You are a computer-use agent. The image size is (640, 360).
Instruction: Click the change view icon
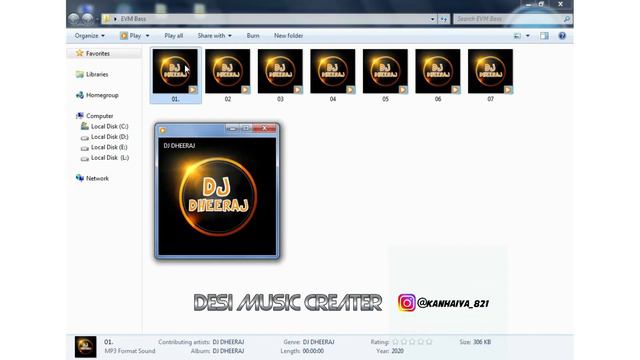(517, 36)
